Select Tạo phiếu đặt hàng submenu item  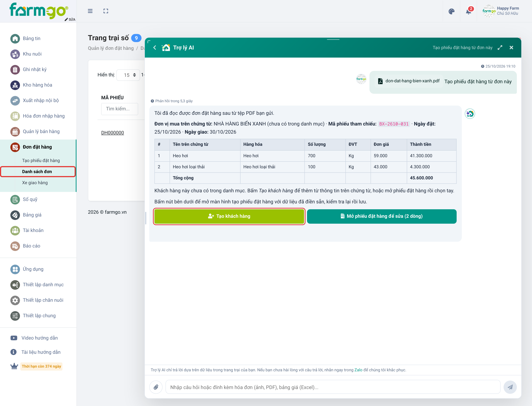click(x=41, y=161)
